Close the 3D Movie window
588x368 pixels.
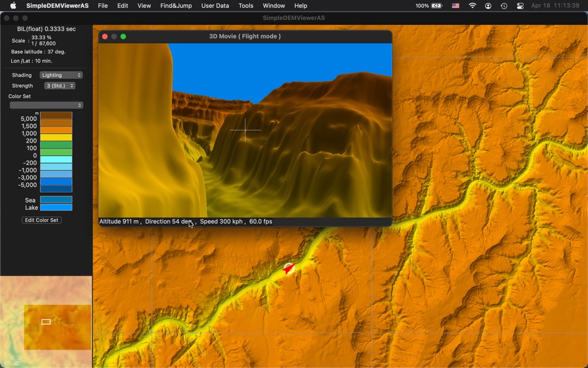click(105, 37)
